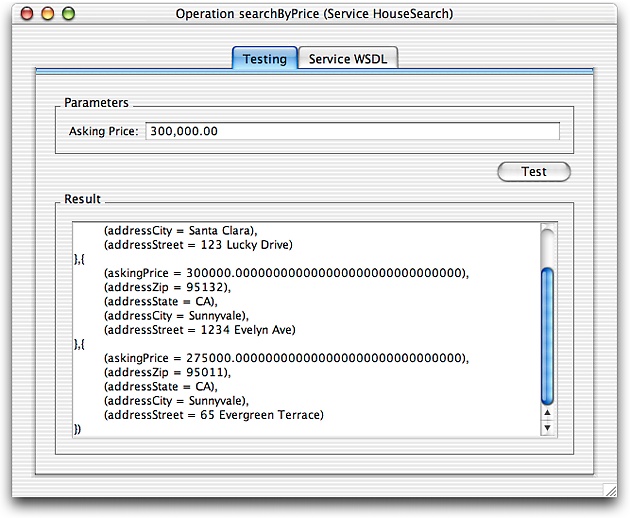630x518 pixels.
Task: Click the result scrollbar down arrow
Action: pyautogui.click(x=547, y=428)
